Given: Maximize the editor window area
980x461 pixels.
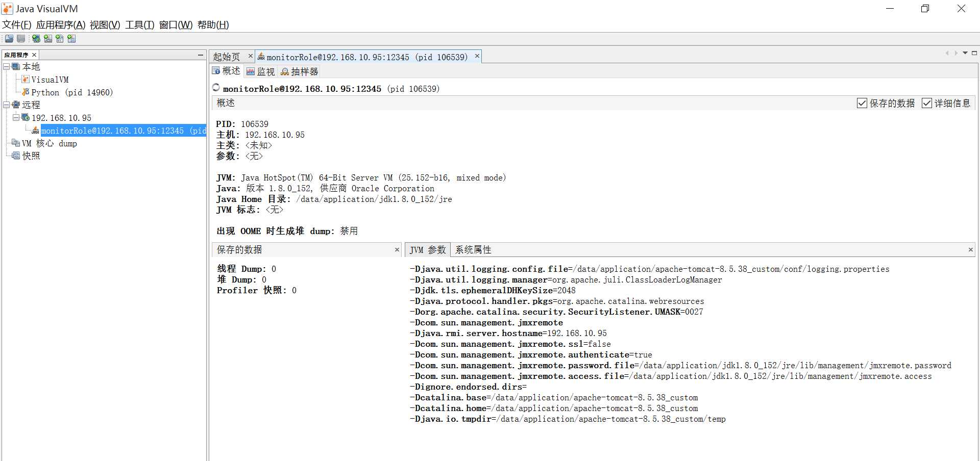Looking at the screenshot, I should (974, 53).
